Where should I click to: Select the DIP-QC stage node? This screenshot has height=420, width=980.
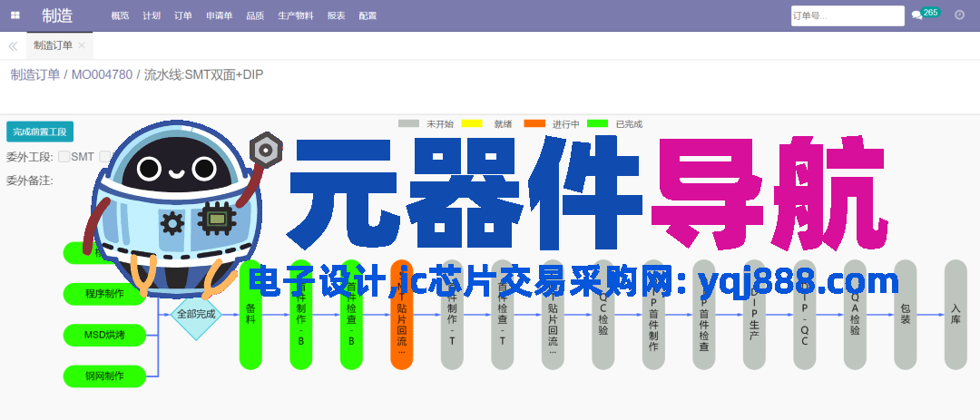[804, 315]
